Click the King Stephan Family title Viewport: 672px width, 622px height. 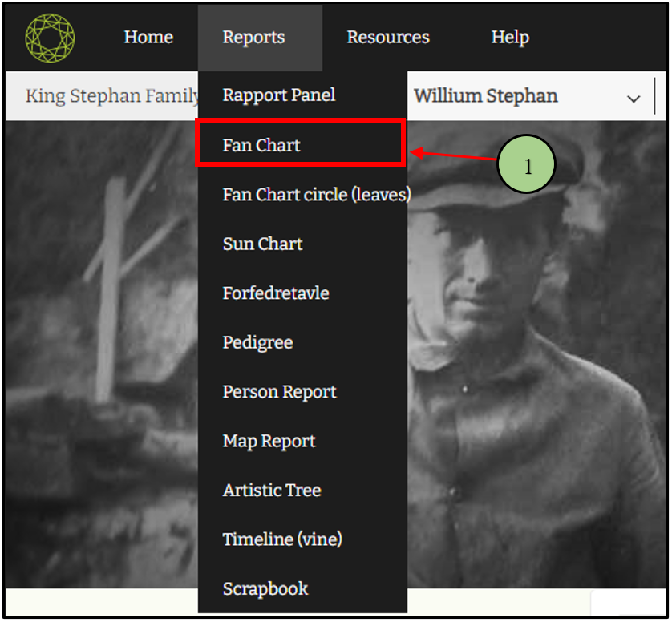click(112, 97)
